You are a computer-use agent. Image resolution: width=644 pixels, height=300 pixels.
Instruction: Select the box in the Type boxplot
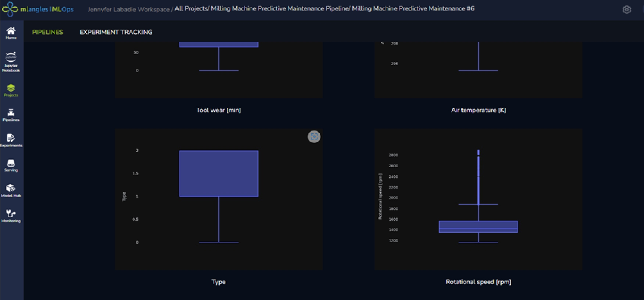tap(219, 173)
